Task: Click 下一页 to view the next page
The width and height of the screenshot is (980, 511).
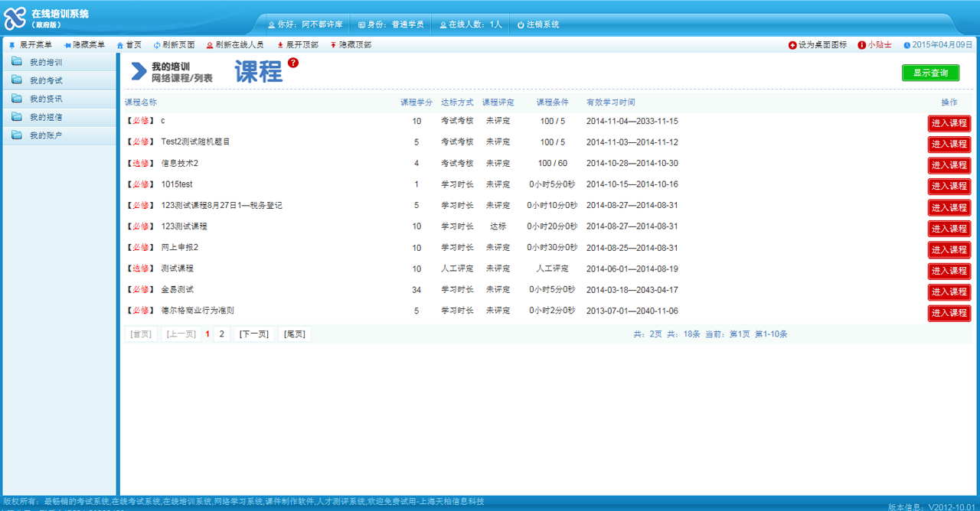Action: [x=253, y=334]
